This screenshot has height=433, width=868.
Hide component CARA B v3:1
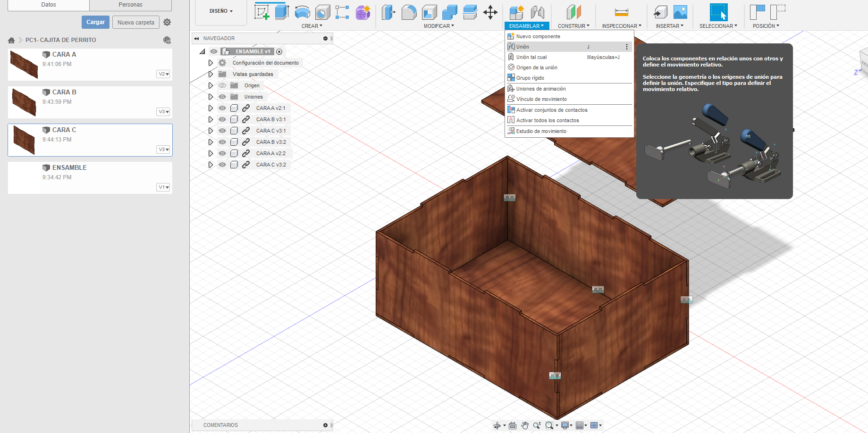pos(222,119)
